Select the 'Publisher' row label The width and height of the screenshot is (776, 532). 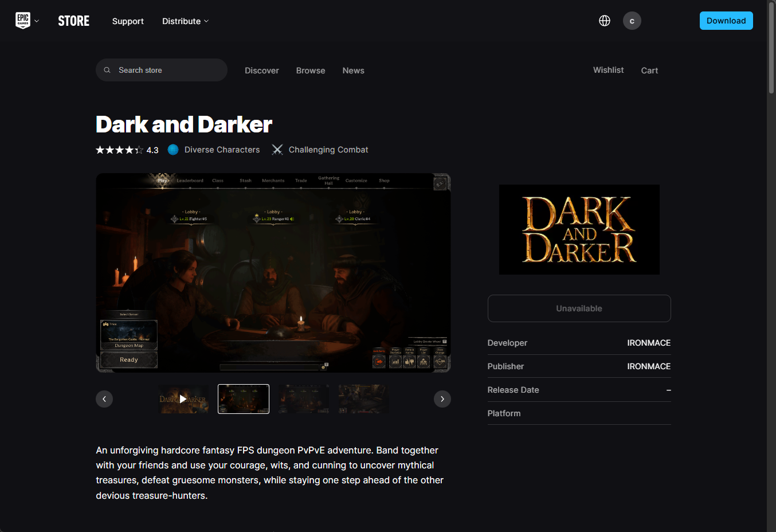(505, 366)
